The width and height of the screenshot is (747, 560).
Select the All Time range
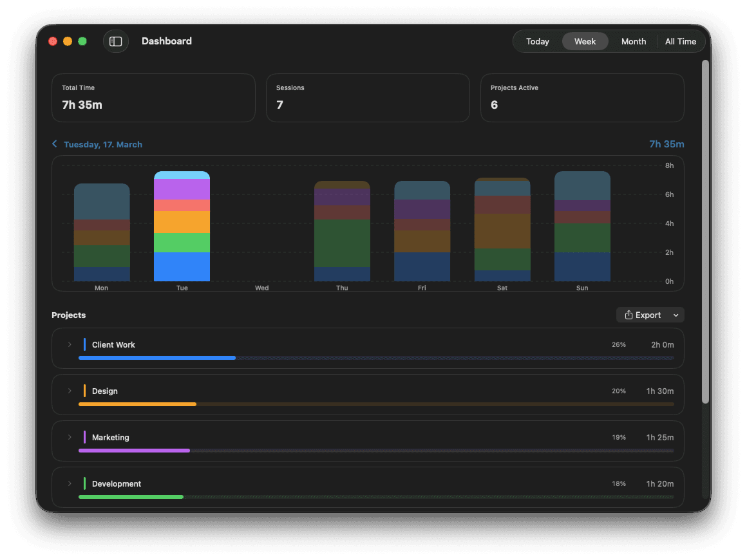[x=680, y=41]
